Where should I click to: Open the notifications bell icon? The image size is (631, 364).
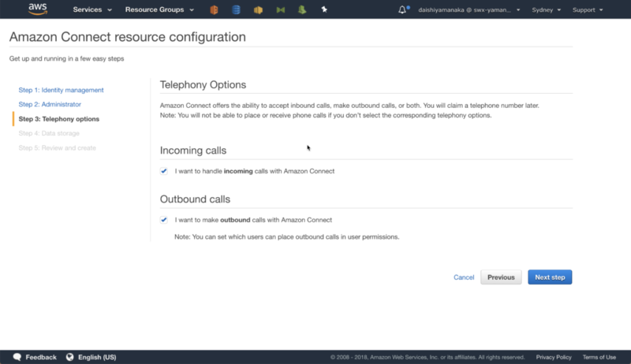coord(402,9)
